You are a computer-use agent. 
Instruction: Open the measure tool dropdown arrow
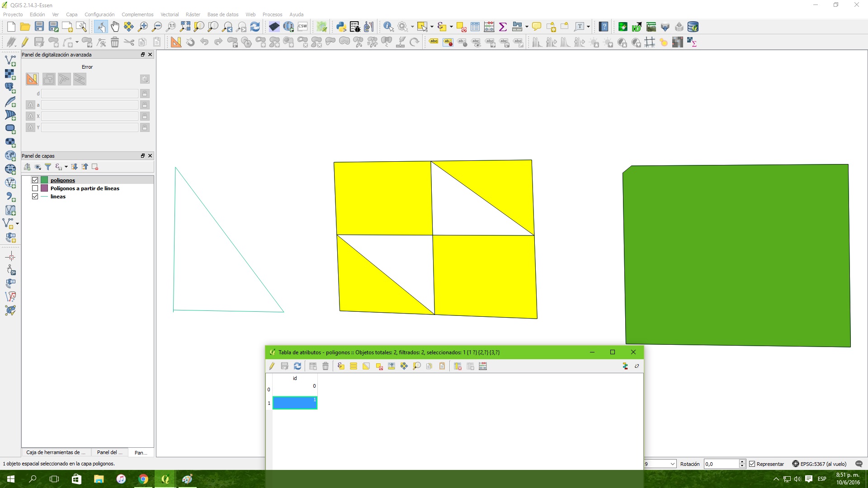click(x=527, y=27)
